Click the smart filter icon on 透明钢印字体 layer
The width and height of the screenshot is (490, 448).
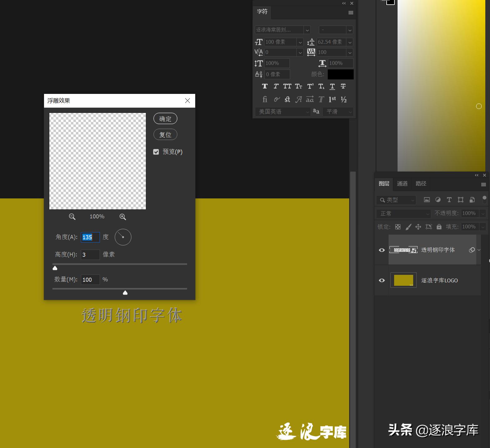click(472, 250)
